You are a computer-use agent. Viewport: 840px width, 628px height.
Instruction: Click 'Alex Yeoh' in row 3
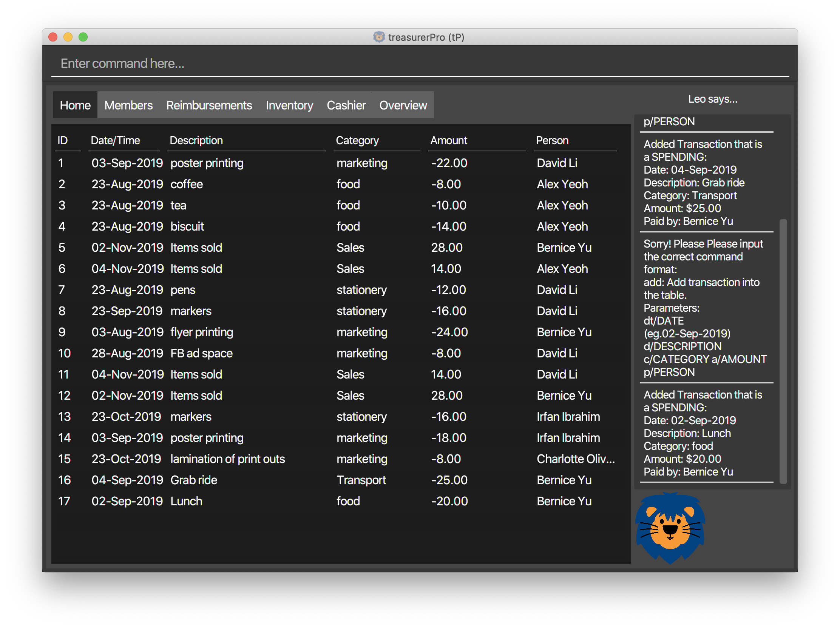562,205
